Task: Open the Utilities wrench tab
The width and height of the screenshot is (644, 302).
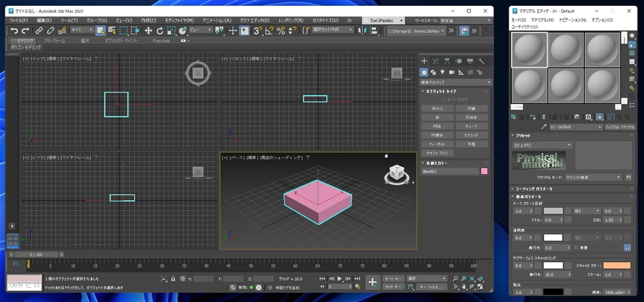Action: (x=482, y=61)
